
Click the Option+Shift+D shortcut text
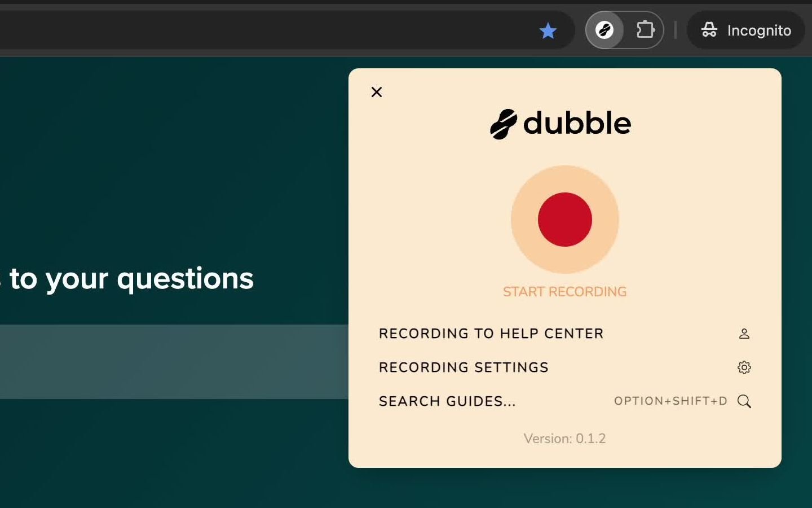(670, 401)
